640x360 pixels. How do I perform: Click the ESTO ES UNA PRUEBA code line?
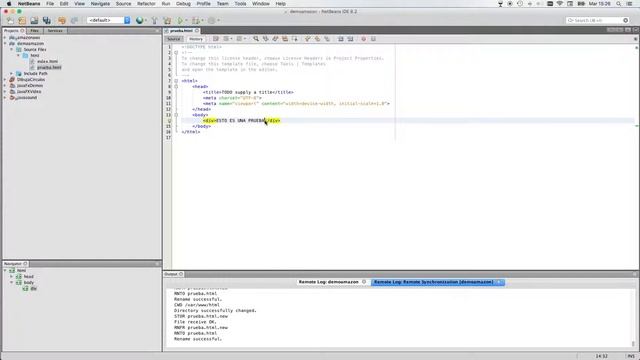(242, 121)
